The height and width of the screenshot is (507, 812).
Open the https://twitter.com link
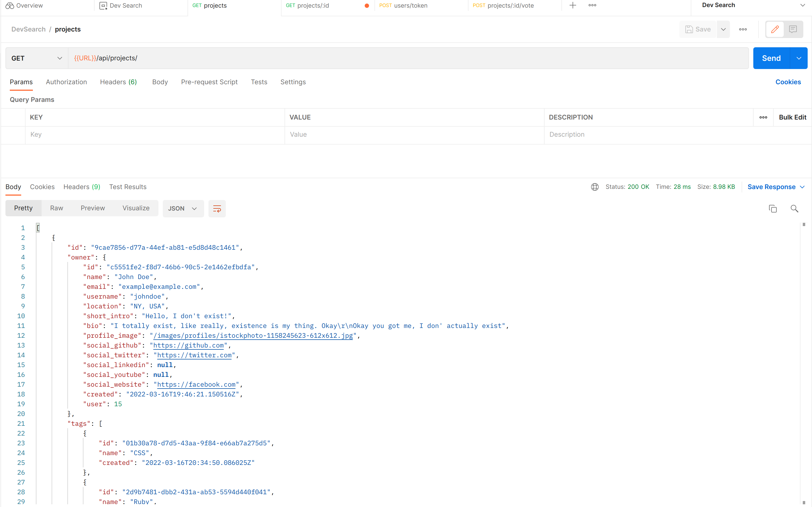tap(194, 355)
